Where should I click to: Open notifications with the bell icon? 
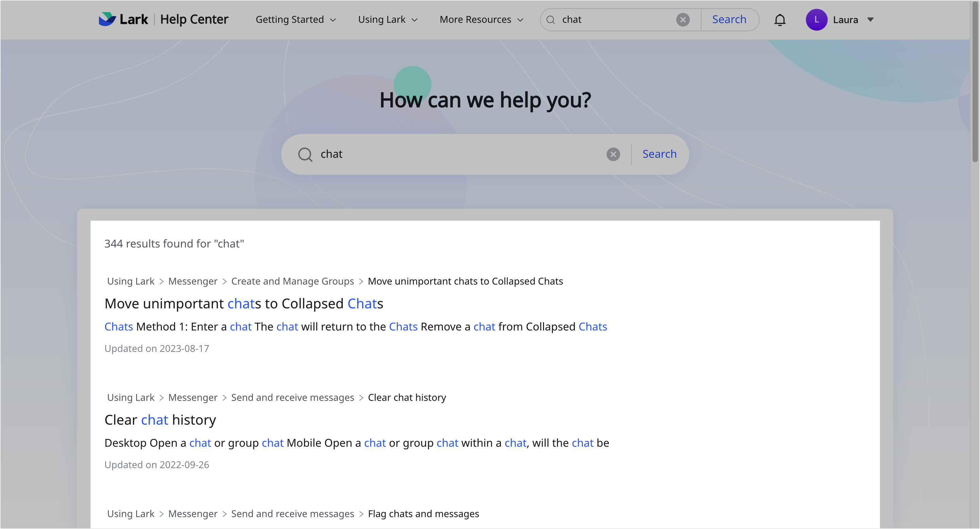(780, 20)
